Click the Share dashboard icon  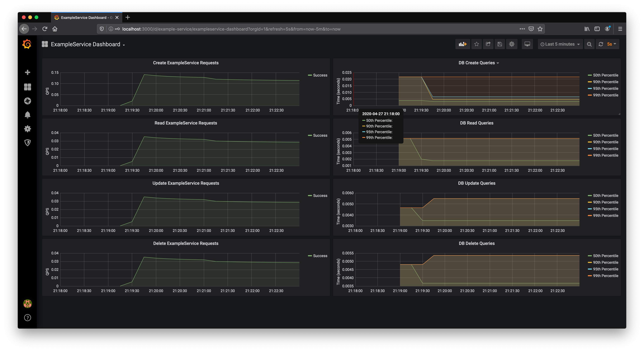pyautogui.click(x=488, y=44)
